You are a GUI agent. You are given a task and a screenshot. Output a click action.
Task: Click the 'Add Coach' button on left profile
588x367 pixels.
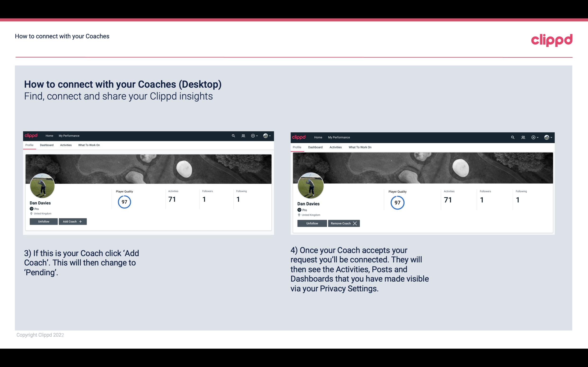72,221
